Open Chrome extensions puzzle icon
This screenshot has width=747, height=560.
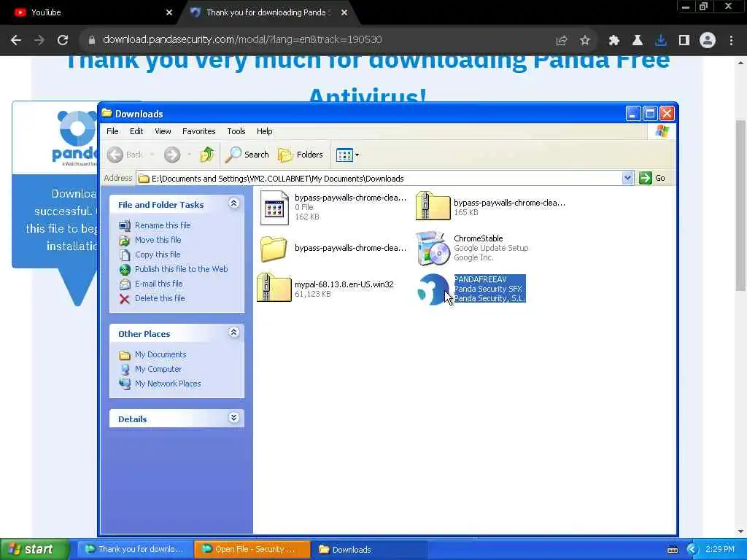click(x=614, y=41)
